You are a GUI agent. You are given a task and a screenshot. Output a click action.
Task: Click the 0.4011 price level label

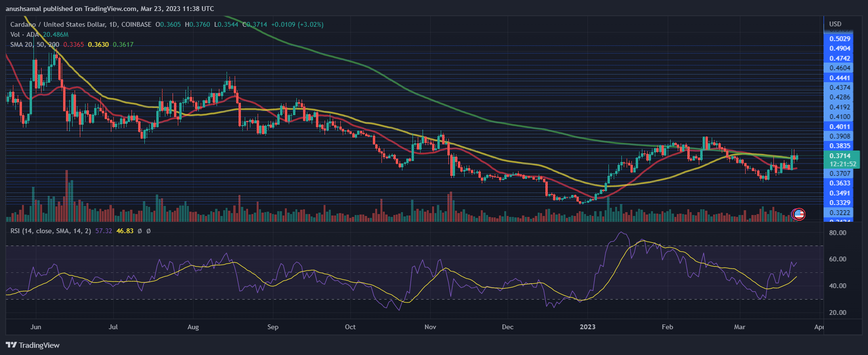840,127
